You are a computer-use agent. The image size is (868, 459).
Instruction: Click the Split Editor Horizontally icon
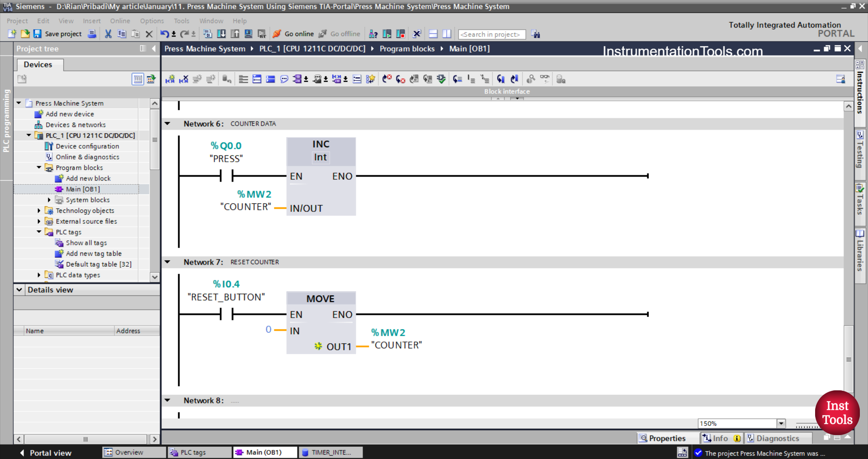433,34
